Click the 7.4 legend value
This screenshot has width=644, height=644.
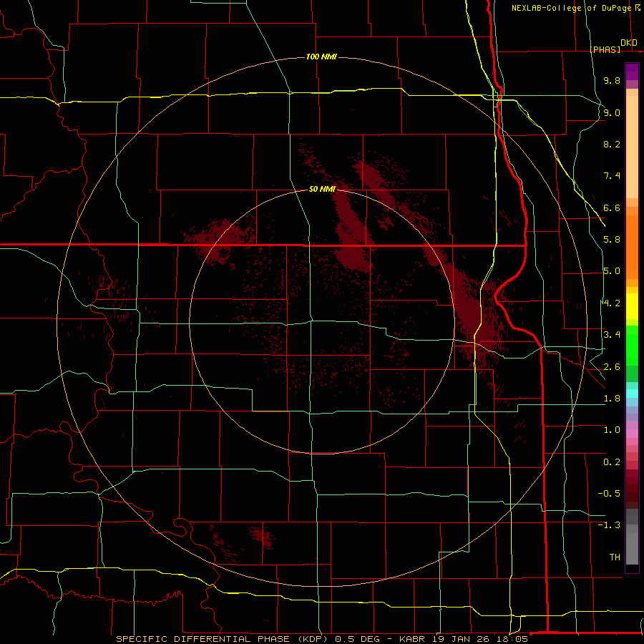[x=612, y=176]
